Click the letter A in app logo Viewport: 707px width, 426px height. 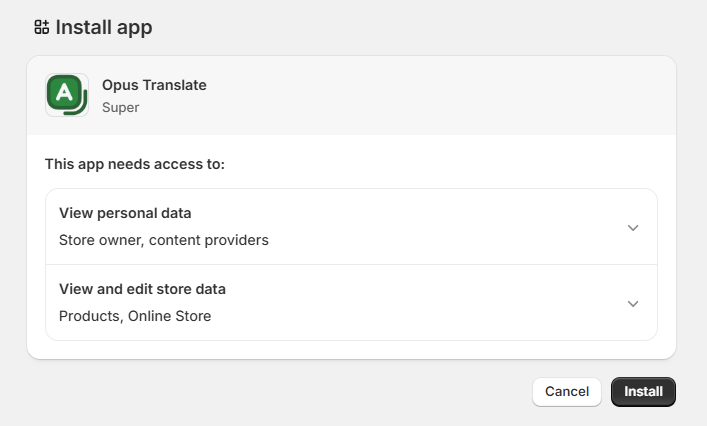(64, 93)
